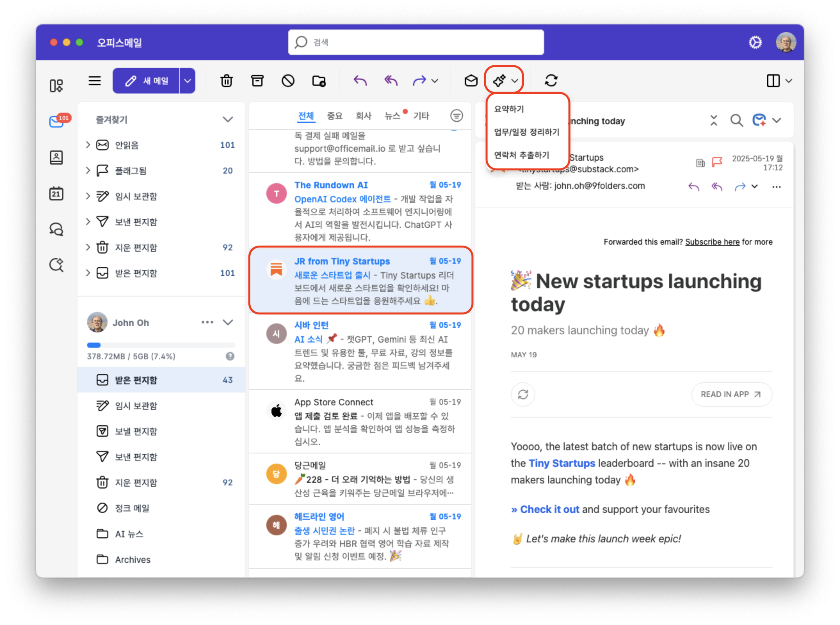
Task: Select 업무/일정 정리하기 from the AI menu
Action: 527,132
